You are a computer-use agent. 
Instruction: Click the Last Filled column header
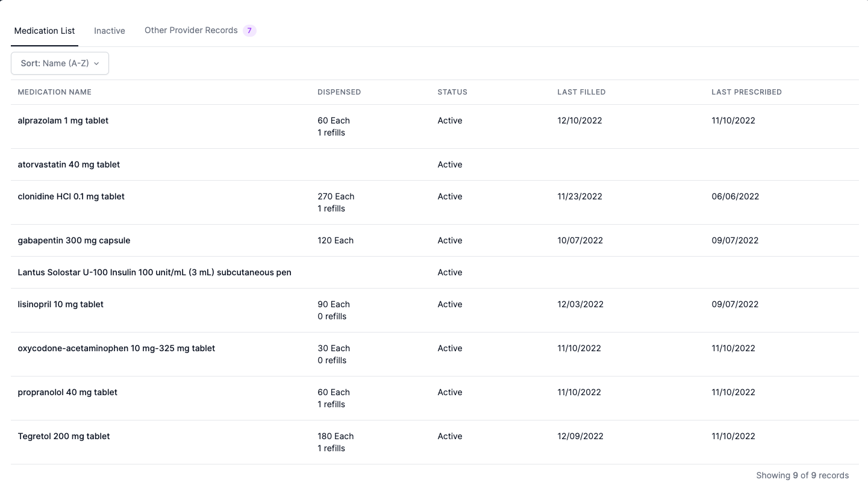click(581, 92)
